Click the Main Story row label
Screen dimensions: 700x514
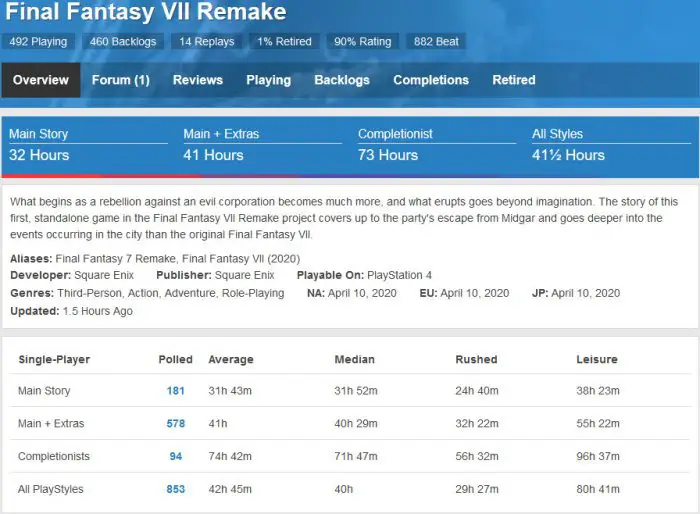point(44,391)
